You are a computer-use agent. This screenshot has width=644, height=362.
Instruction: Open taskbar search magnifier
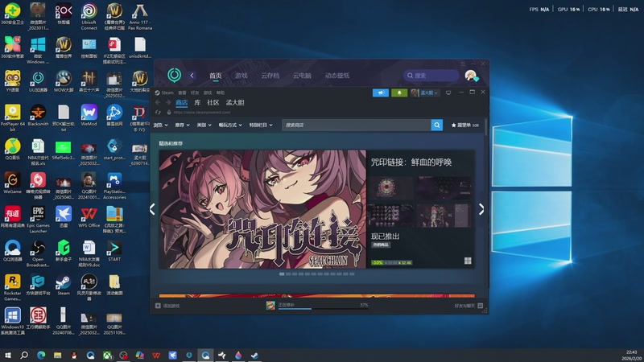pos(24,355)
